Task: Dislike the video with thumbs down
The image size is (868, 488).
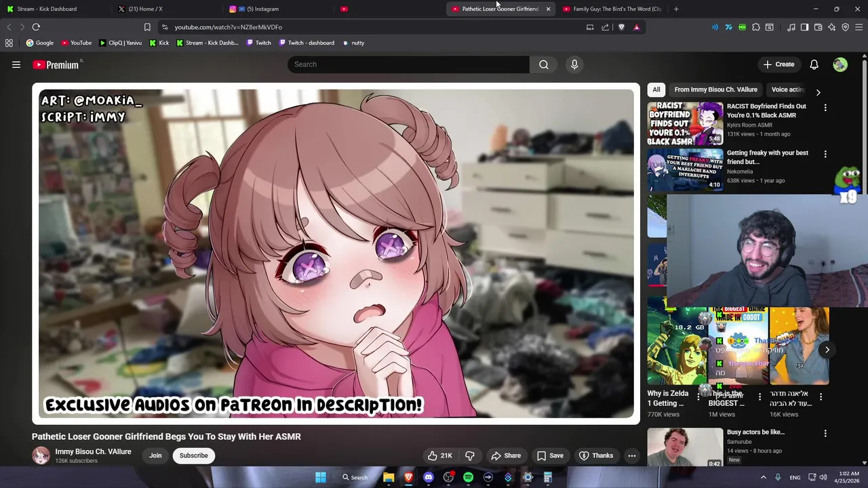Action: (x=469, y=455)
